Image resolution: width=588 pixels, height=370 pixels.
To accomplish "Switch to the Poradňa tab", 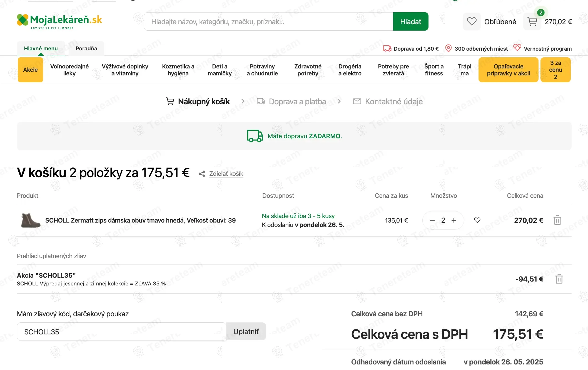I will tap(86, 48).
